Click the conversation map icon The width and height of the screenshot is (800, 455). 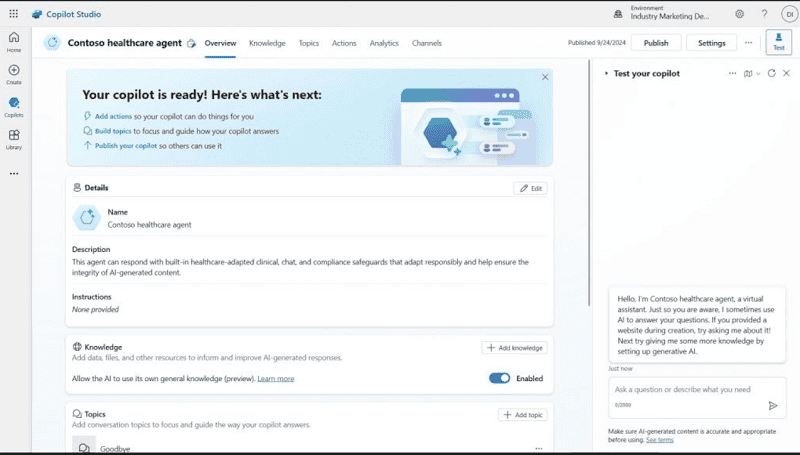[748, 73]
